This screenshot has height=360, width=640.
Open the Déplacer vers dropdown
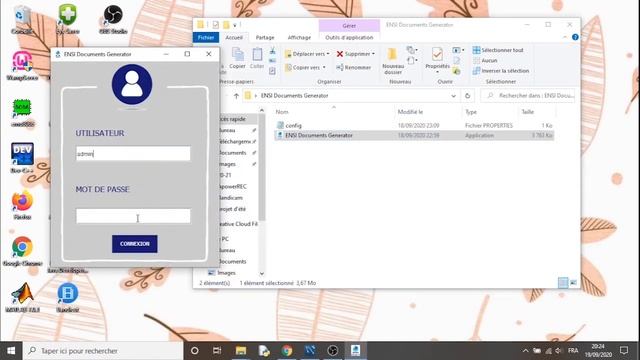307,54
